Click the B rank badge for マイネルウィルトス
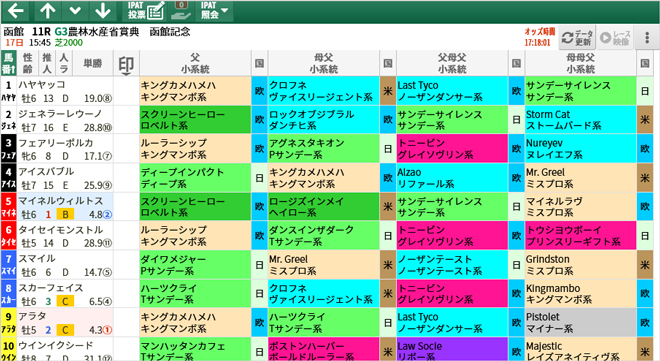This screenshot has height=361, width=660. 65,214
